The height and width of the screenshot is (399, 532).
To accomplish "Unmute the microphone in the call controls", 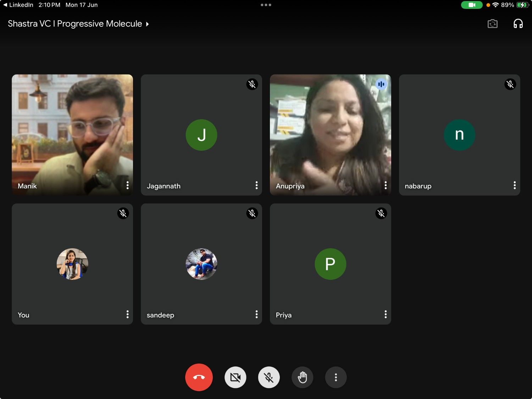I will point(269,377).
